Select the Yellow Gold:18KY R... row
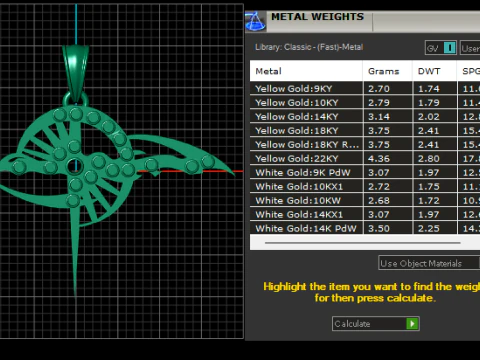The width and height of the screenshot is (480, 360). 365,145
